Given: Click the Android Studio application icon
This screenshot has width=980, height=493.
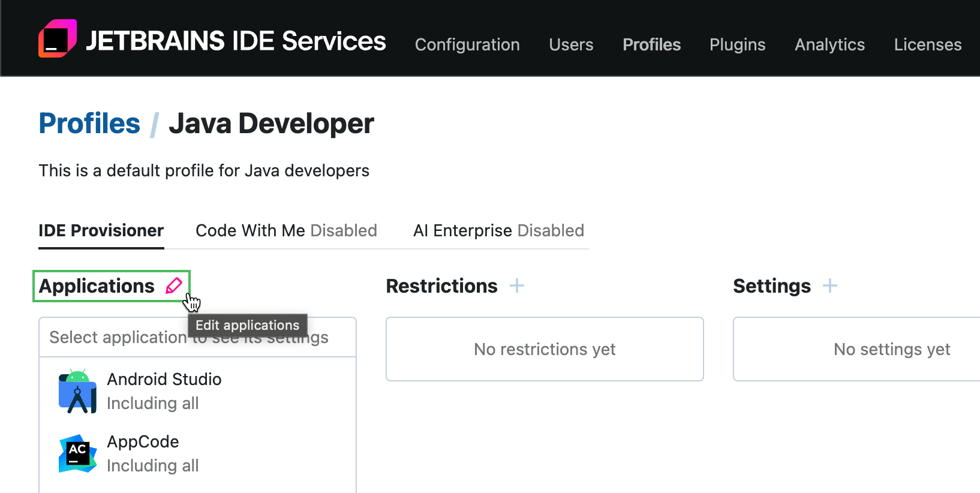Looking at the screenshot, I should tap(77, 392).
